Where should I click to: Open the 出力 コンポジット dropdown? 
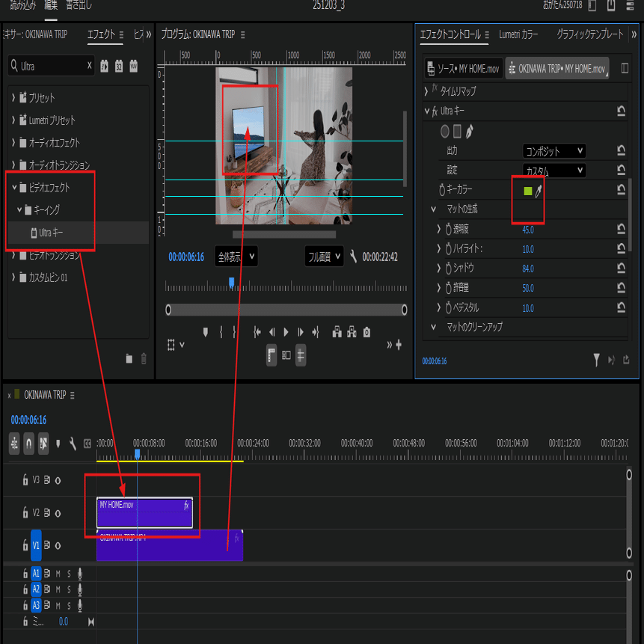(552, 150)
